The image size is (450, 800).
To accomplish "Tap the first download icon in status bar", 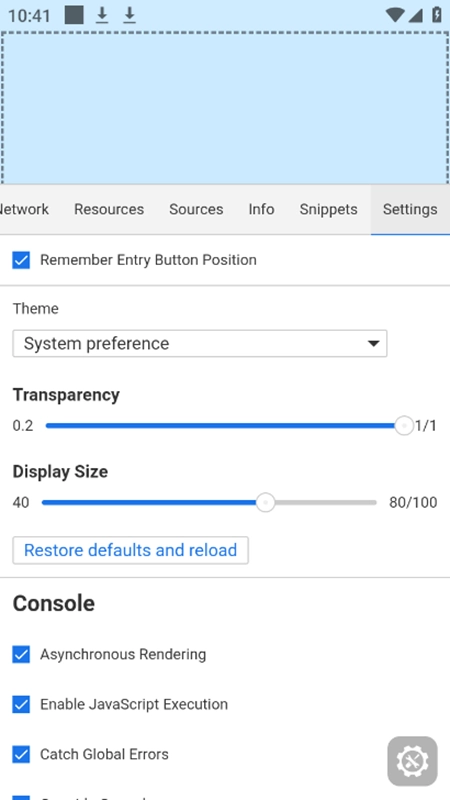I will 102,15.
